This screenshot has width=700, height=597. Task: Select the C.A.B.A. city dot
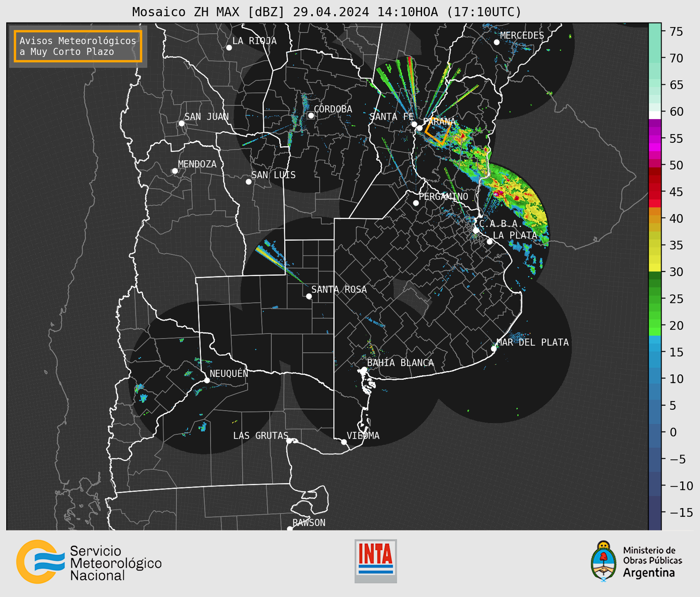(476, 230)
